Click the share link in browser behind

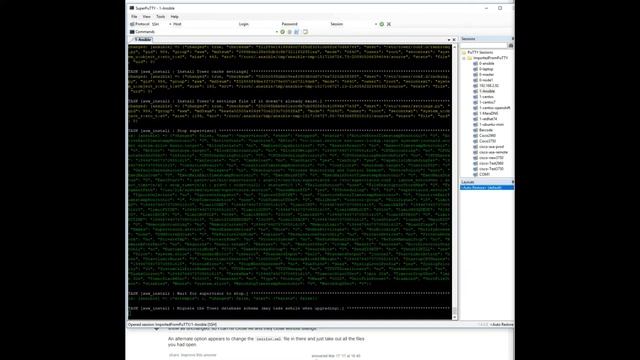(x=174, y=355)
